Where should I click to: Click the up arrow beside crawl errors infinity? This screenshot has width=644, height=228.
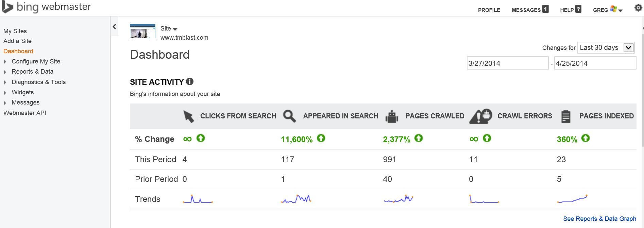tap(487, 138)
